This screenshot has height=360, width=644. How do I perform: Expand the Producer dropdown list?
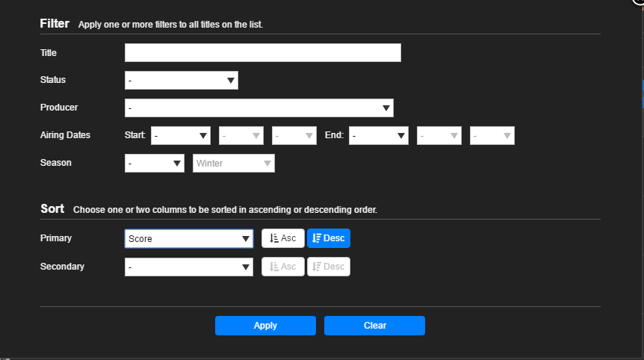[258, 108]
